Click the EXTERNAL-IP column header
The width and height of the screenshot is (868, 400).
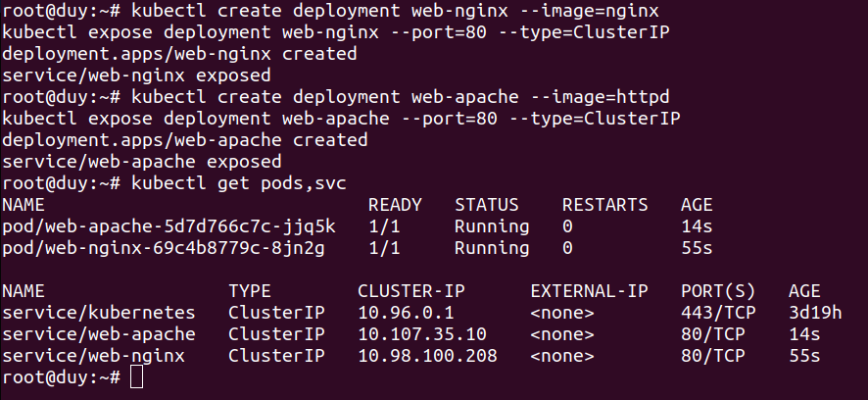point(589,291)
